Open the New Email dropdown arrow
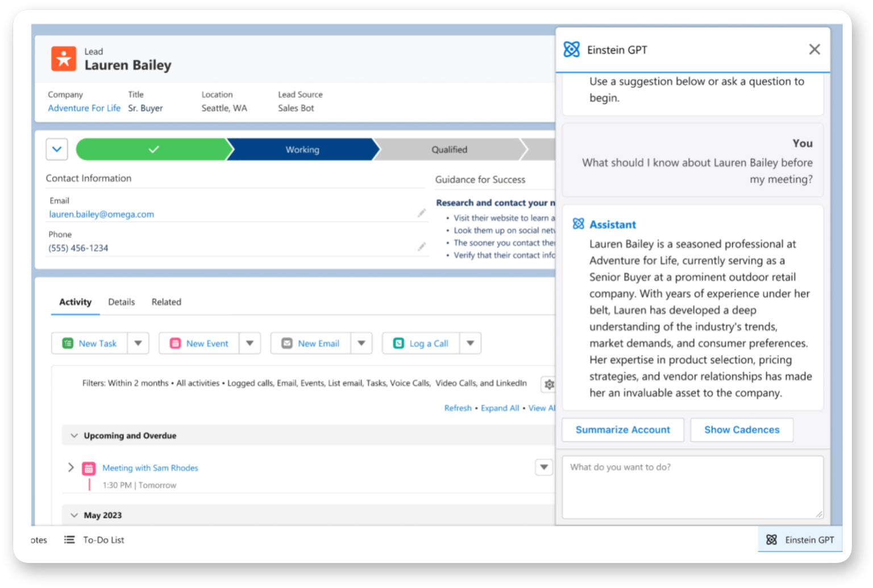This screenshot has width=873, height=588. click(361, 343)
